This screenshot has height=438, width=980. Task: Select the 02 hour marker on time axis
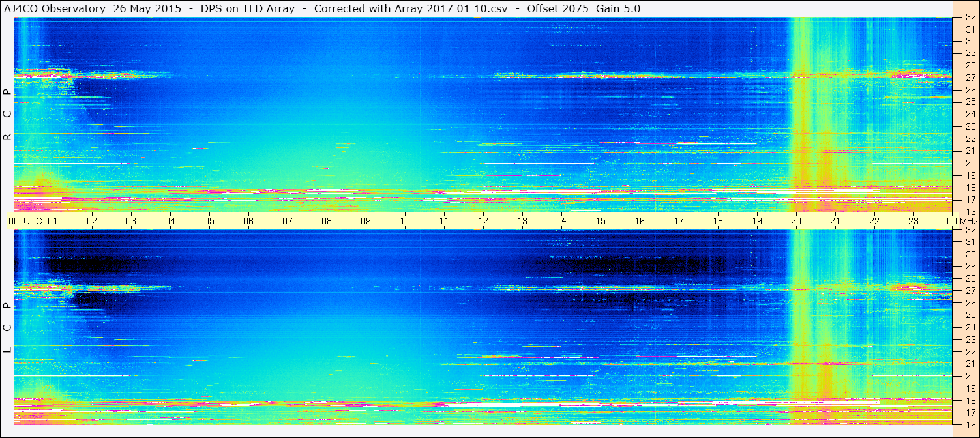point(92,221)
